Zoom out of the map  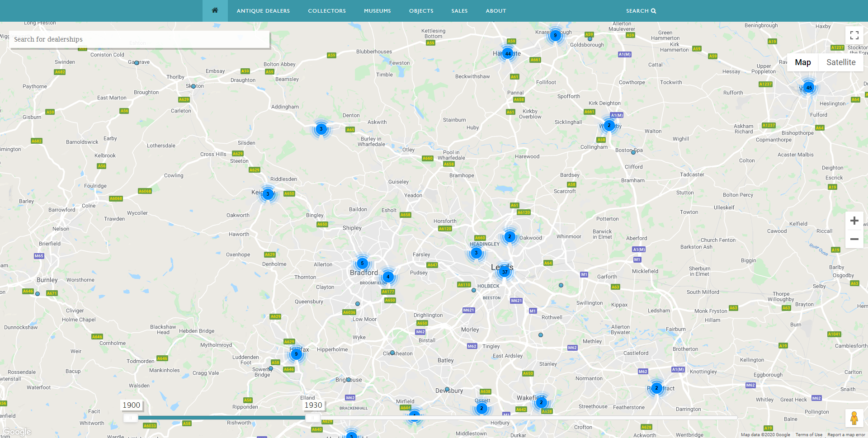(854, 239)
